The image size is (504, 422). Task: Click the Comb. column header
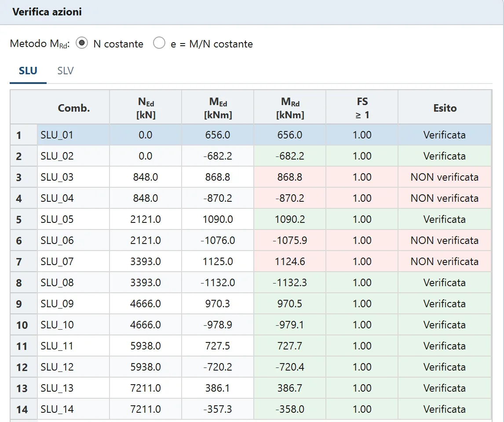(73, 108)
